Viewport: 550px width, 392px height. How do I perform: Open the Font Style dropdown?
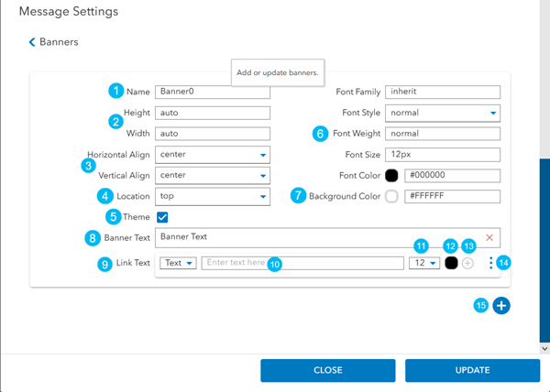pyautogui.click(x=441, y=113)
